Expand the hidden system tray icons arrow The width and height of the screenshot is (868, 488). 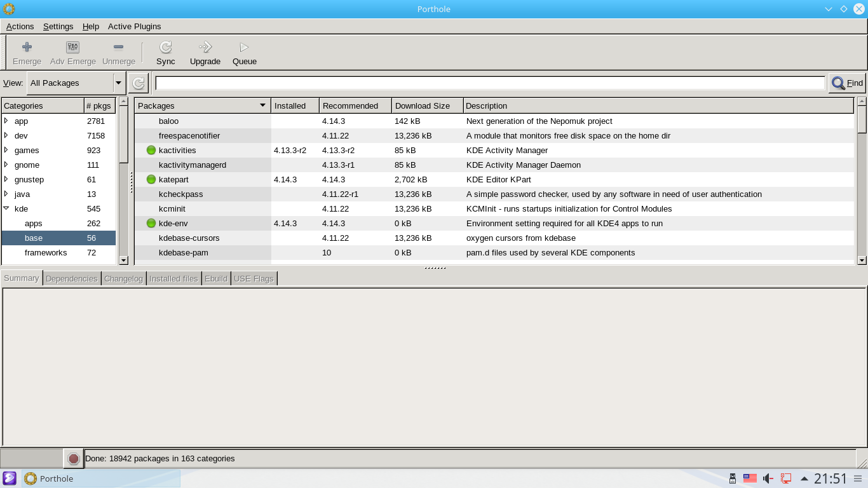804,478
